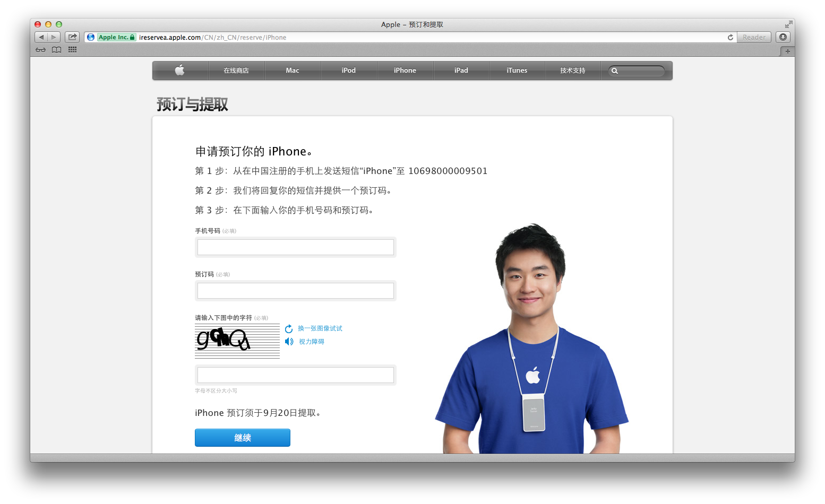This screenshot has height=504, width=825.
Task: Click 换一张图像试试 link
Action: pyautogui.click(x=320, y=328)
